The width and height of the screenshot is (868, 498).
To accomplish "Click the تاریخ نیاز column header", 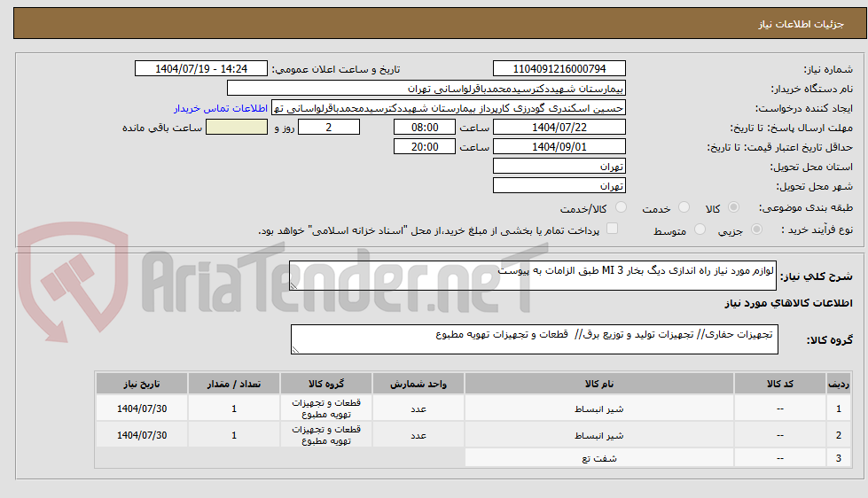I will click(x=142, y=384).
